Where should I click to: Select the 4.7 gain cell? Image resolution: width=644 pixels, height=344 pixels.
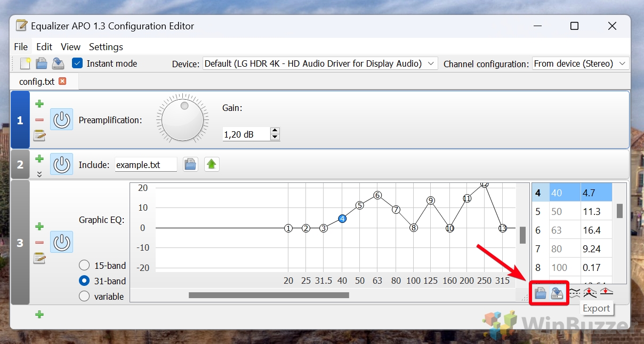tap(596, 193)
